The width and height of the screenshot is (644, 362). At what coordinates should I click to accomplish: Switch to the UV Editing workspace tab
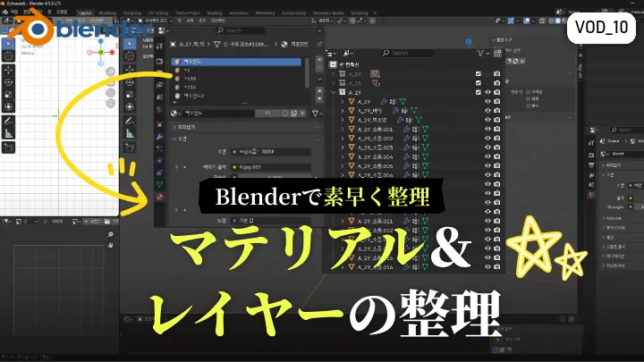tap(158, 13)
